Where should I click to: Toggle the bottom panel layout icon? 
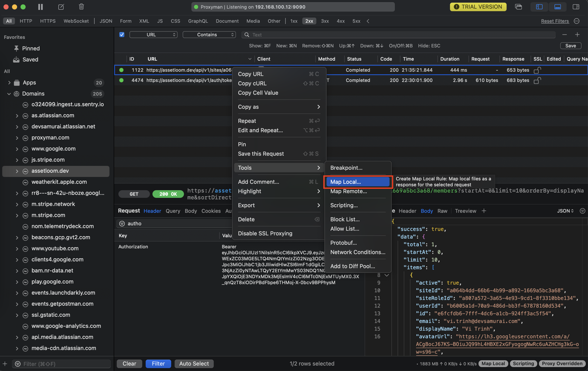tap(557, 7)
